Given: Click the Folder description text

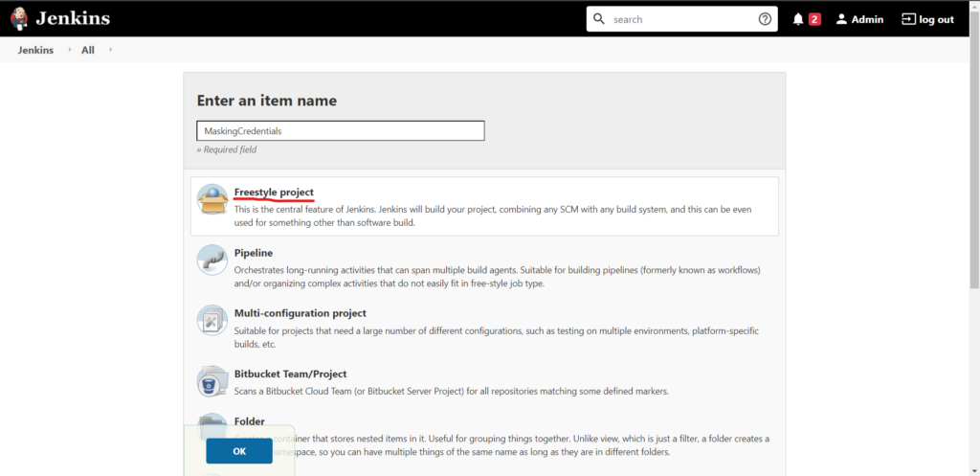Looking at the screenshot, I should coord(501,445).
